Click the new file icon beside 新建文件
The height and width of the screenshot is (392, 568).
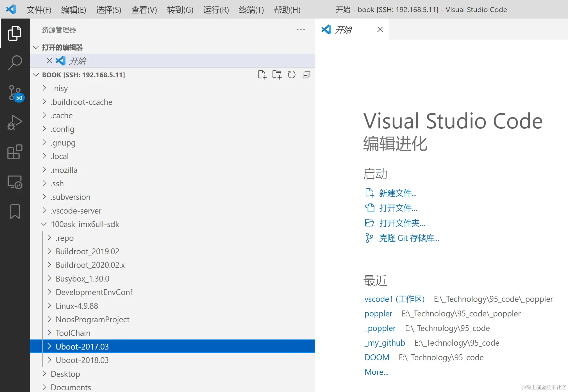369,193
